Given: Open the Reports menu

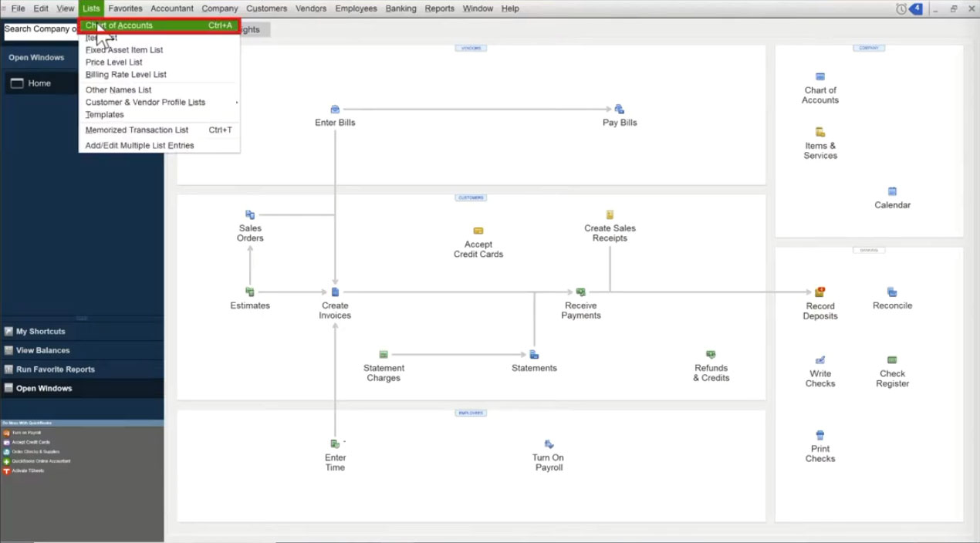Looking at the screenshot, I should pyautogui.click(x=439, y=8).
